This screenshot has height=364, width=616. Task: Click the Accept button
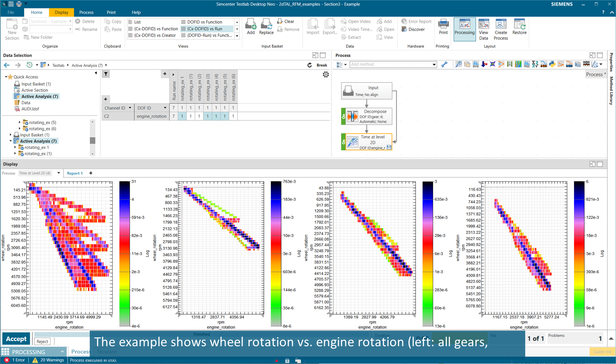(x=16, y=338)
